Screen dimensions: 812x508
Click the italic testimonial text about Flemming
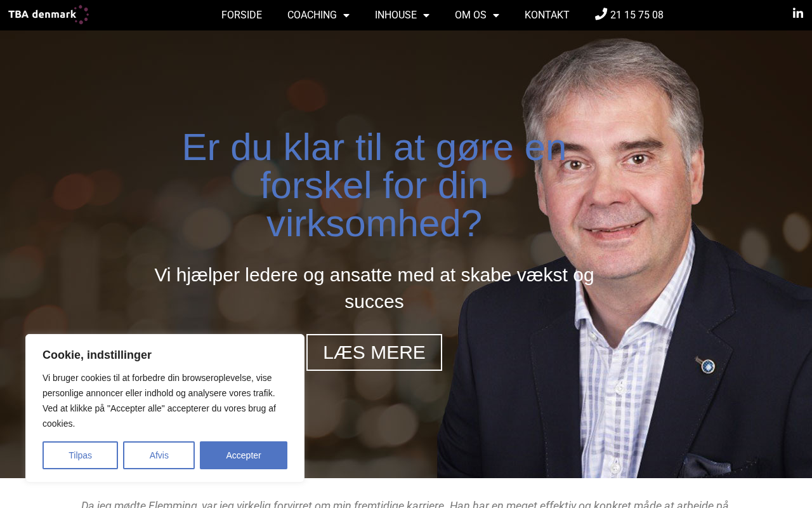pyautogui.click(x=405, y=504)
